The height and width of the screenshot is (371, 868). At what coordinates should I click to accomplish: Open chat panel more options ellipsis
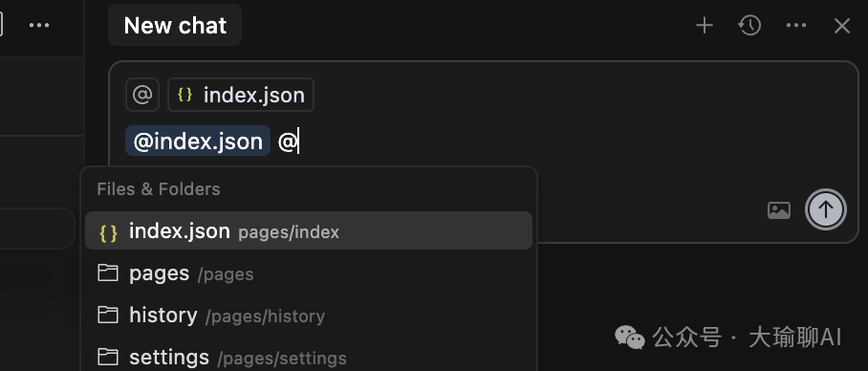pos(796,26)
